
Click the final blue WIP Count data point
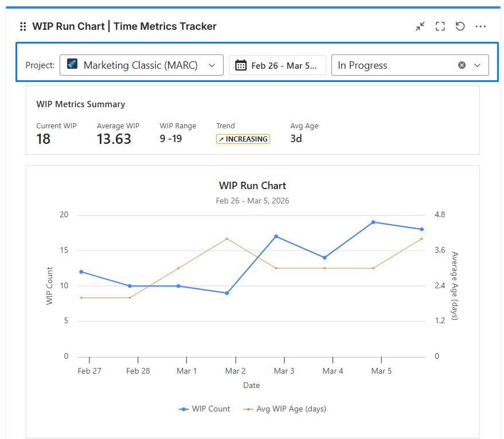(x=421, y=229)
